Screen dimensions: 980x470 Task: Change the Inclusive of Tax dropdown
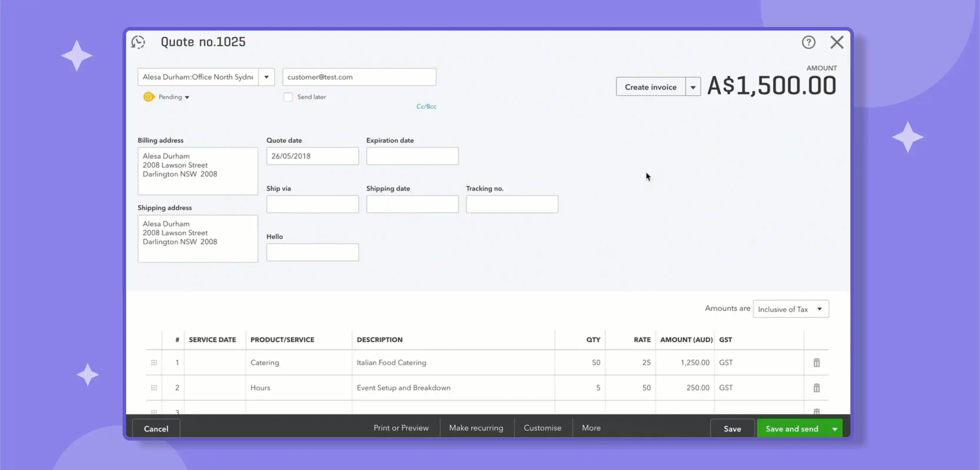tap(790, 309)
